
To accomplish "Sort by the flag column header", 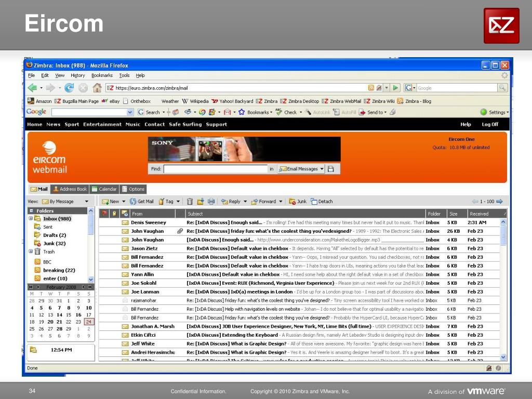I will pyautogui.click(x=104, y=214).
